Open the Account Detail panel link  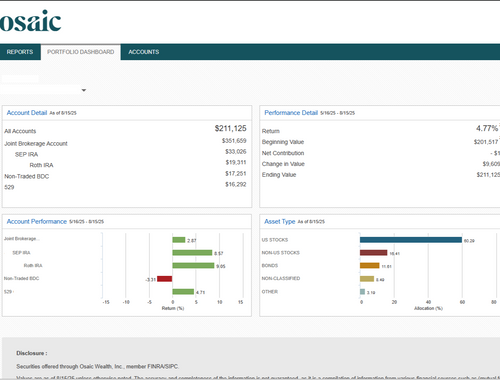click(27, 113)
